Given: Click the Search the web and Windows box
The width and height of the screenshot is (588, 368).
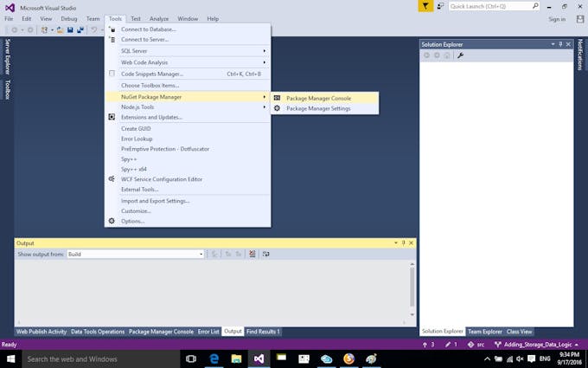Looking at the screenshot, I should pyautogui.click(x=100, y=359).
